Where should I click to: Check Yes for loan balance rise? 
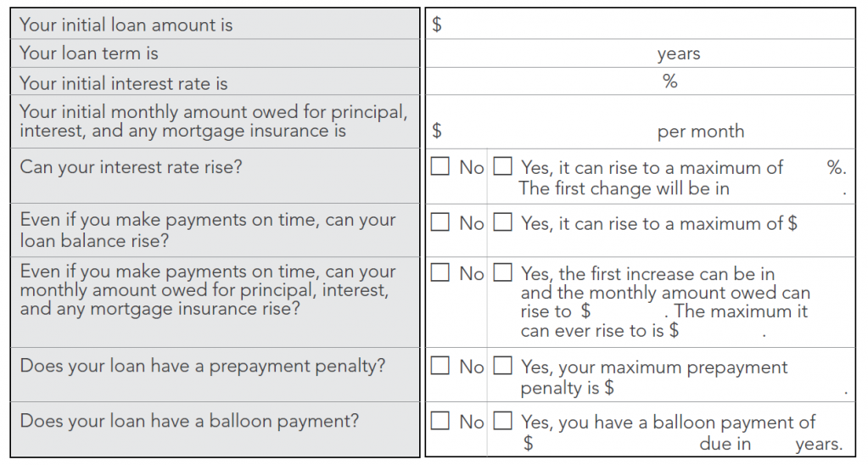click(503, 223)
